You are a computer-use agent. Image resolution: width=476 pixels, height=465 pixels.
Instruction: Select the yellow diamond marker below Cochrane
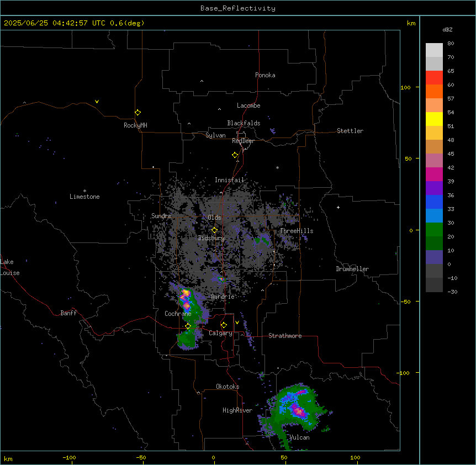[x=188, y=326]
